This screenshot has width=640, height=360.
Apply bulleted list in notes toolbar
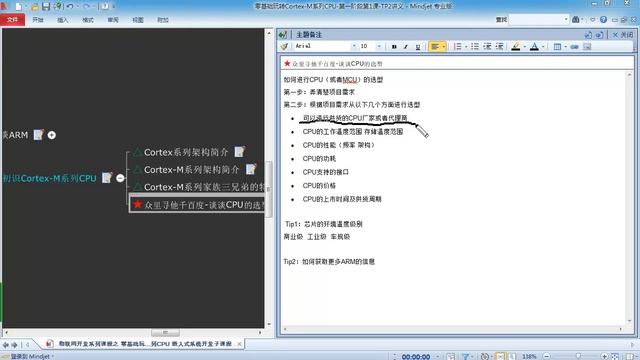coord(475,47)
